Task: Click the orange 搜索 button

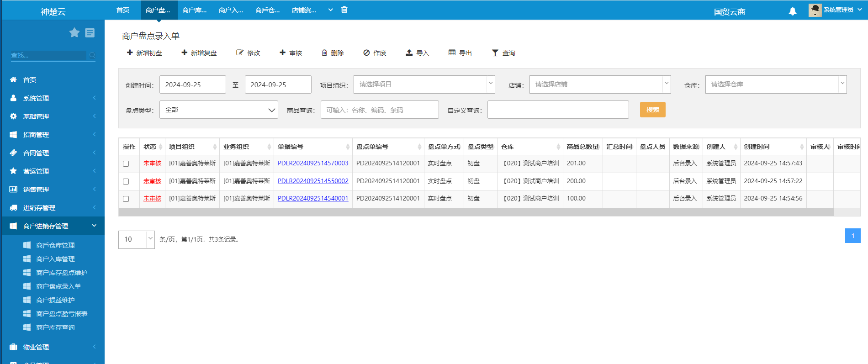Action: [653, 110]
